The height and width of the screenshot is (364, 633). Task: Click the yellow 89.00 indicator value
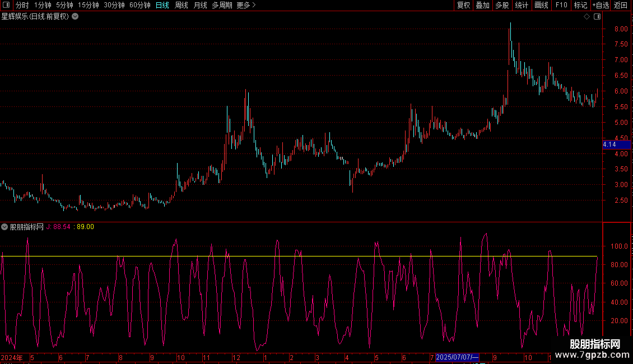pos(85,227)
